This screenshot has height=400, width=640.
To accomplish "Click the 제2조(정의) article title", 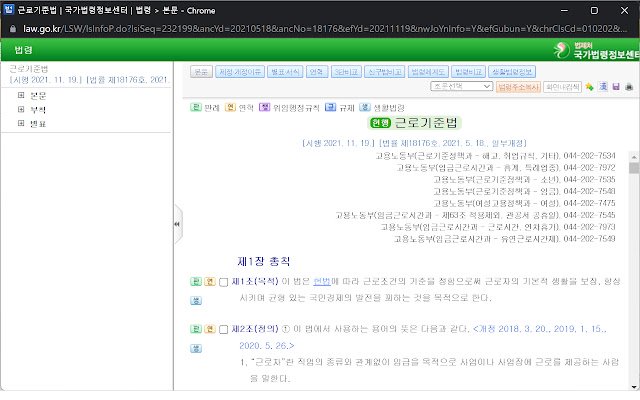I will pos(255,329).
